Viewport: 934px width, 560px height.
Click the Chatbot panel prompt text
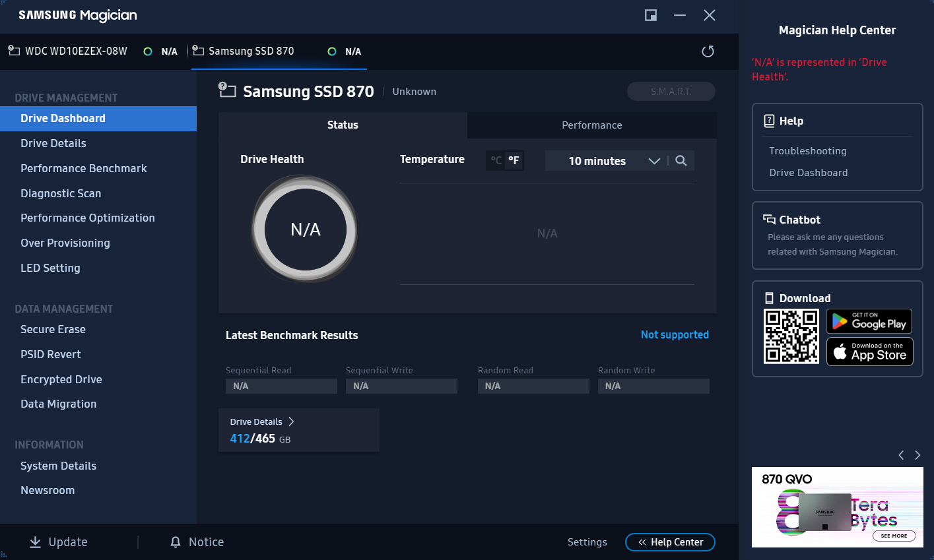click(832, 244)
